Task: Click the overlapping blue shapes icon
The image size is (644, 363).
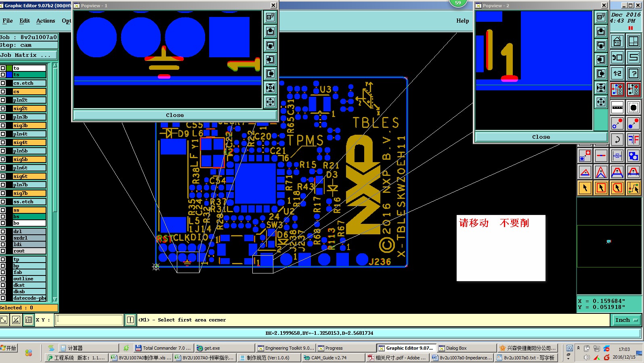Action: [633, 156]
